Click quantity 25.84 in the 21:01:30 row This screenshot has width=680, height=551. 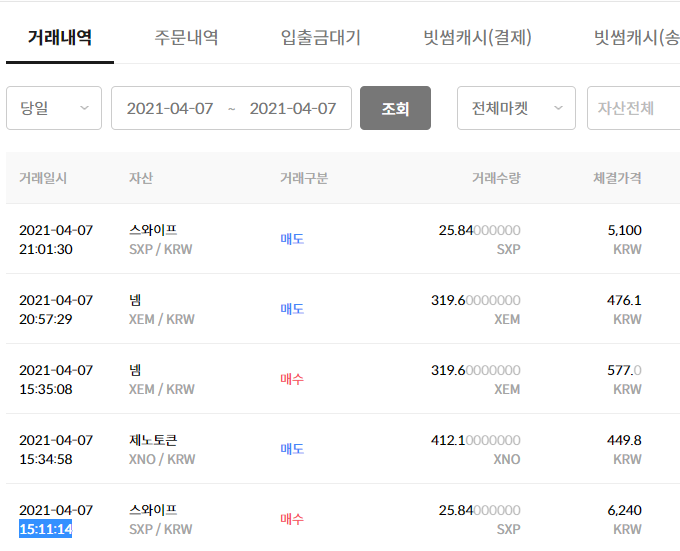[479, 230]
